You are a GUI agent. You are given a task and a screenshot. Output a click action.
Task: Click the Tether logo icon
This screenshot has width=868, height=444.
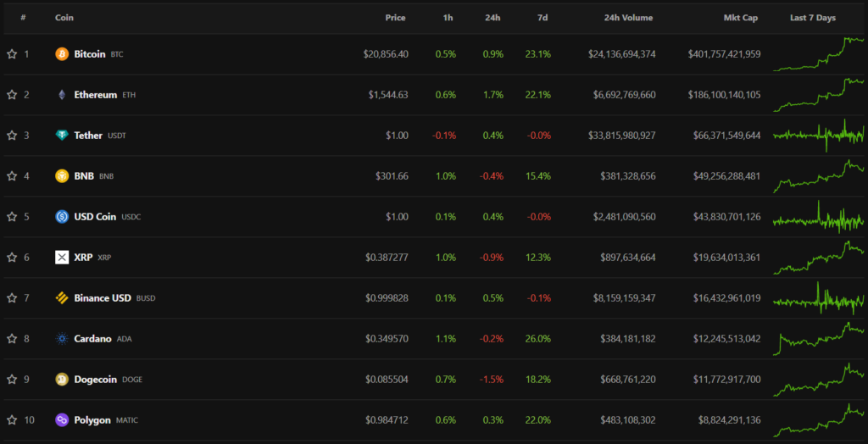point(62,135)
